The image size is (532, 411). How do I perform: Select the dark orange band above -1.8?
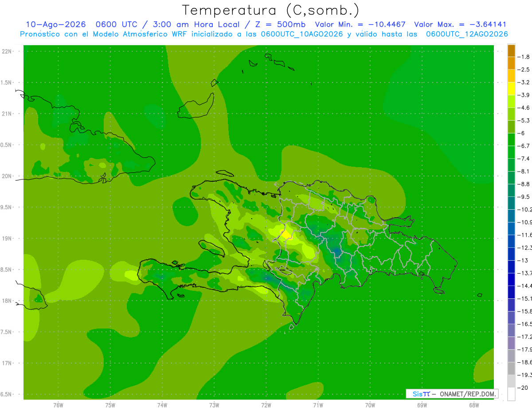point(511,51)
